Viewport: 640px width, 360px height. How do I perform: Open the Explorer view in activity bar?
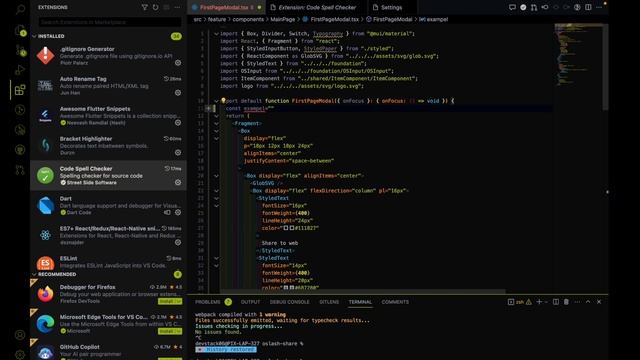pos(20,31)
